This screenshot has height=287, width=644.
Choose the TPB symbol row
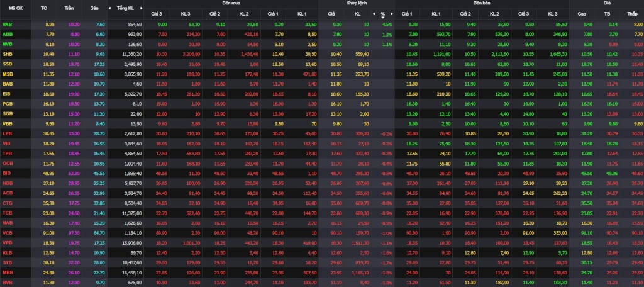click(x=8, y=154)
